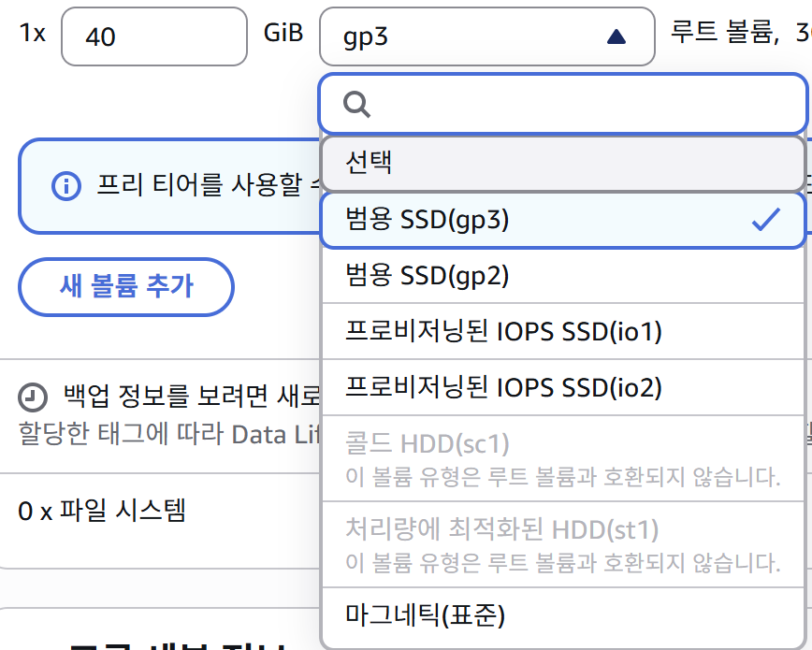Click the volume size field showing 40

154,36
